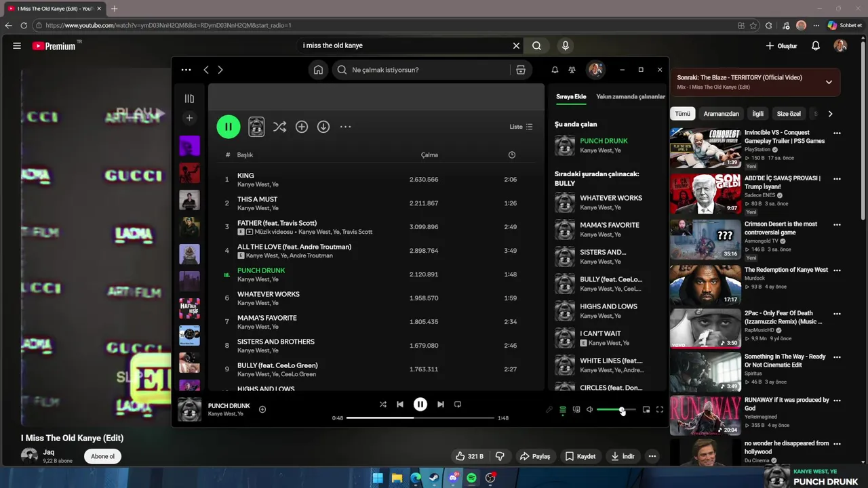The image size is (868, 488).
Task: Open album more options ellipsis
Action: click(x=345, y=127)
